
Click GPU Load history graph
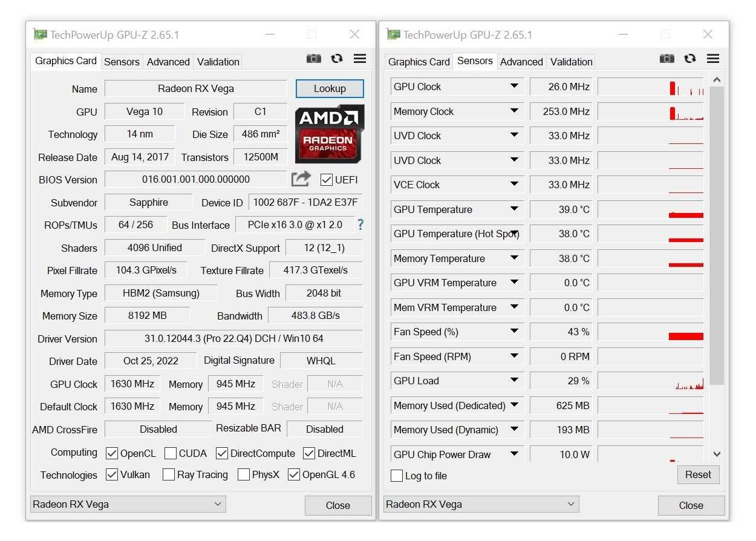click(651, 381)
